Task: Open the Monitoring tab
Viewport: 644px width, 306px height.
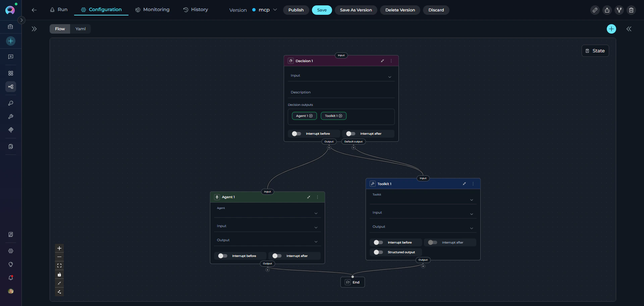Action: tap(152, 10)
